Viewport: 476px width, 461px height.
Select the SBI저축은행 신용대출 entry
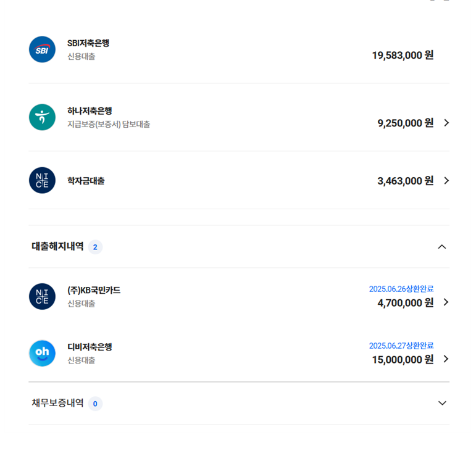pyautogui.click(x=88, y=49)
